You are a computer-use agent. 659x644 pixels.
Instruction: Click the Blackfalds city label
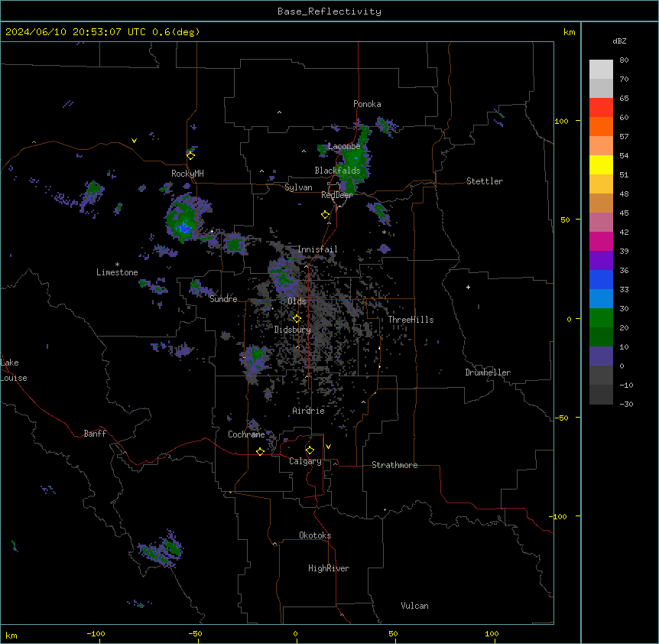[x=337, y=171]
